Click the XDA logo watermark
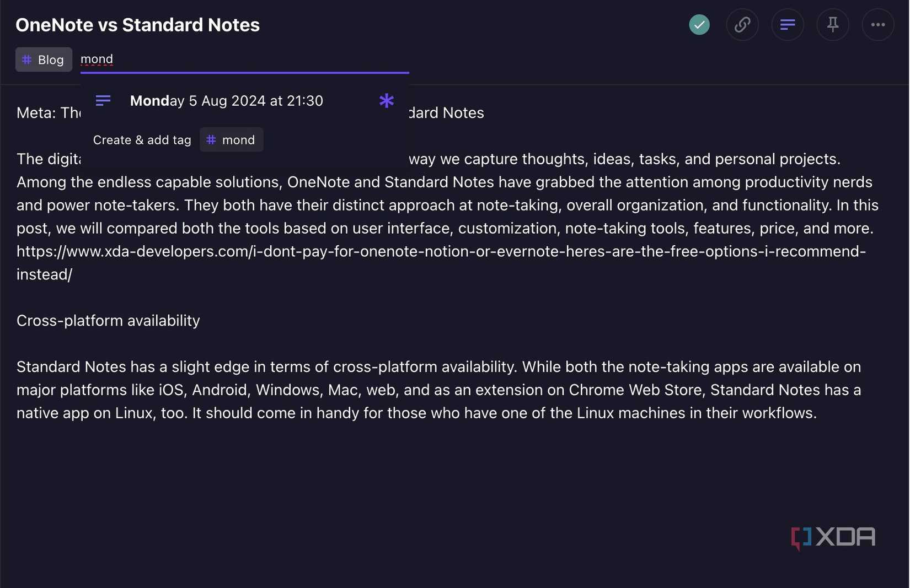 pos(832,537)
